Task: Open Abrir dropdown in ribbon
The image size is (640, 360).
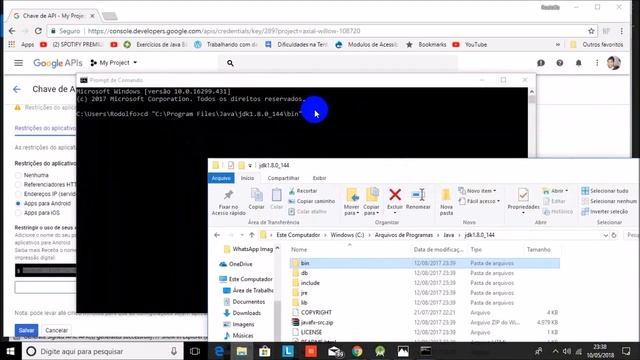Action: tap(555, 191)
